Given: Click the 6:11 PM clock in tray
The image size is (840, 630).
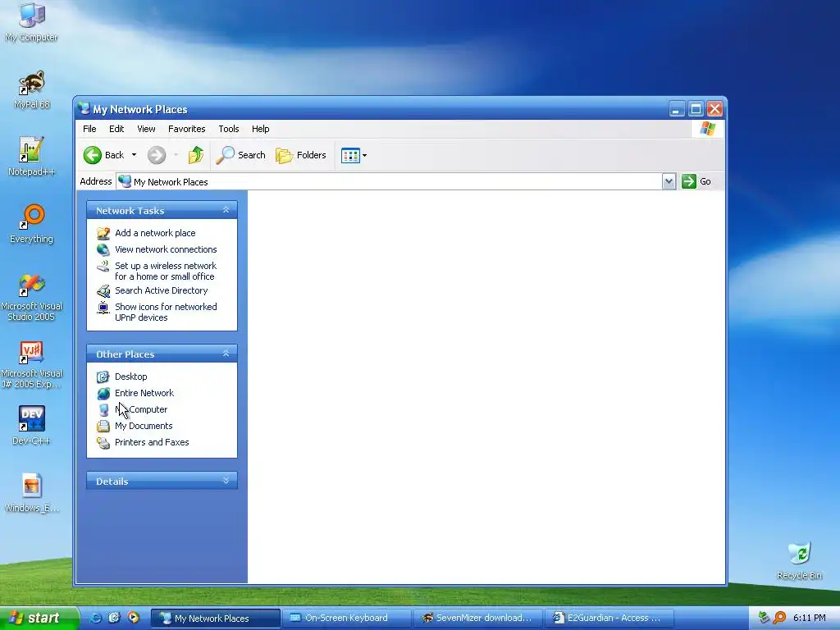Looking at the screenshot, I should (x=810, y=619).
